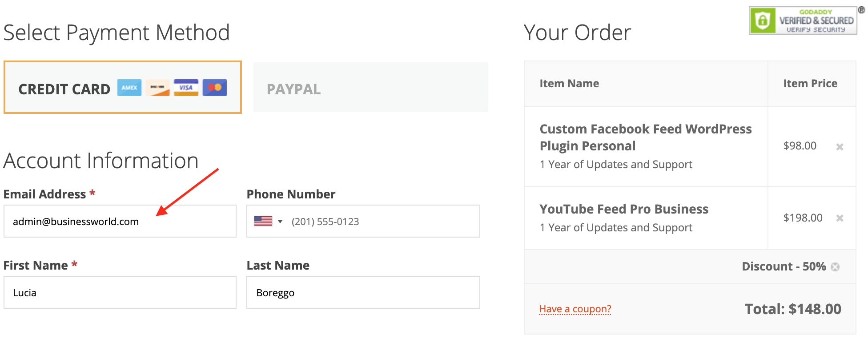
Task: Click the US flag icon
Action: coord(263,221)
